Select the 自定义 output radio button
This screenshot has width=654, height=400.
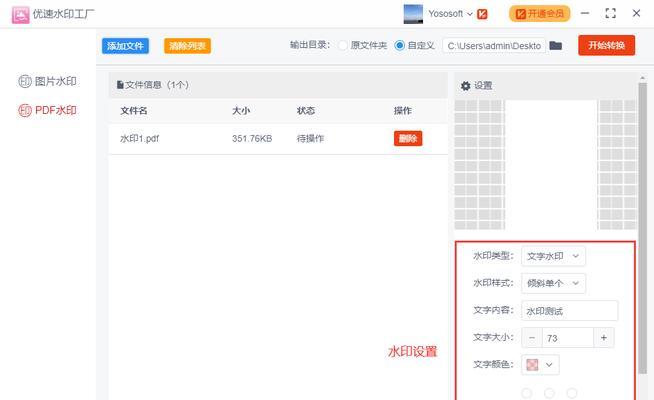399,45
